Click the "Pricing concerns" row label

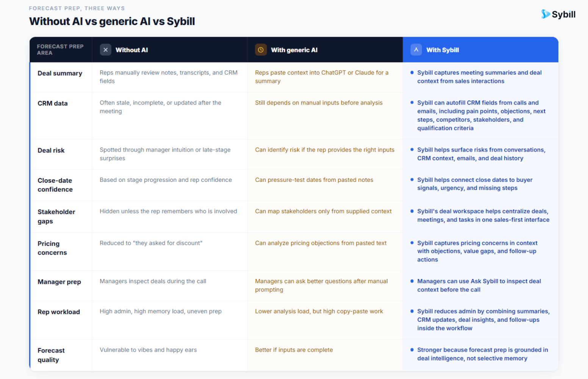(x=52, y=248)
